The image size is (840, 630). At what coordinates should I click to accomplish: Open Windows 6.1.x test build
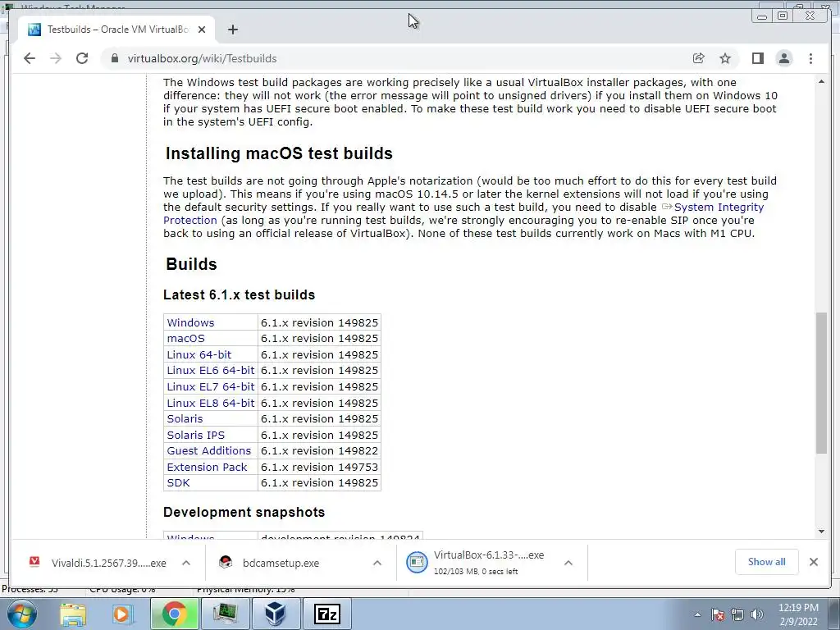(x=190, y=322)
